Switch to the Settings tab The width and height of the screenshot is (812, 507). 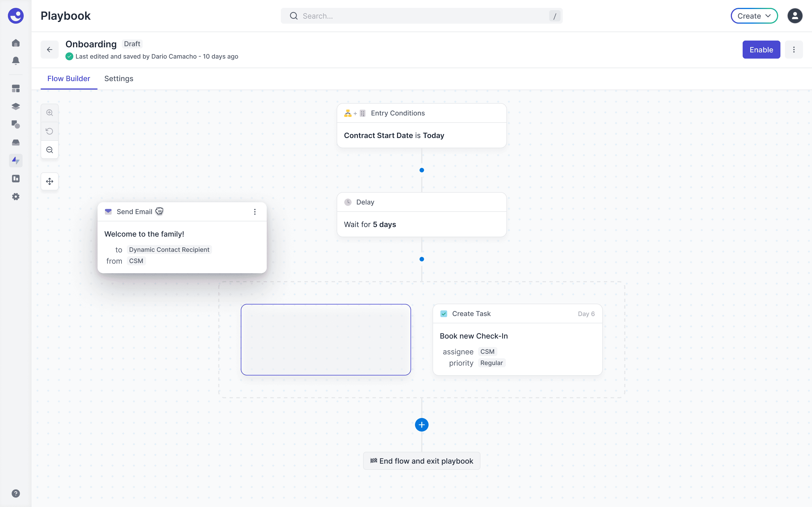(118, 79)
